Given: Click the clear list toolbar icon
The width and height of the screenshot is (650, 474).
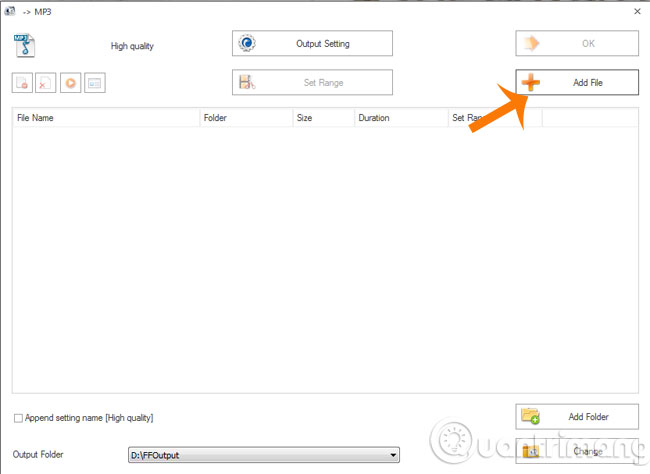Looking at the screenshot, I should (x=46, y=83).
